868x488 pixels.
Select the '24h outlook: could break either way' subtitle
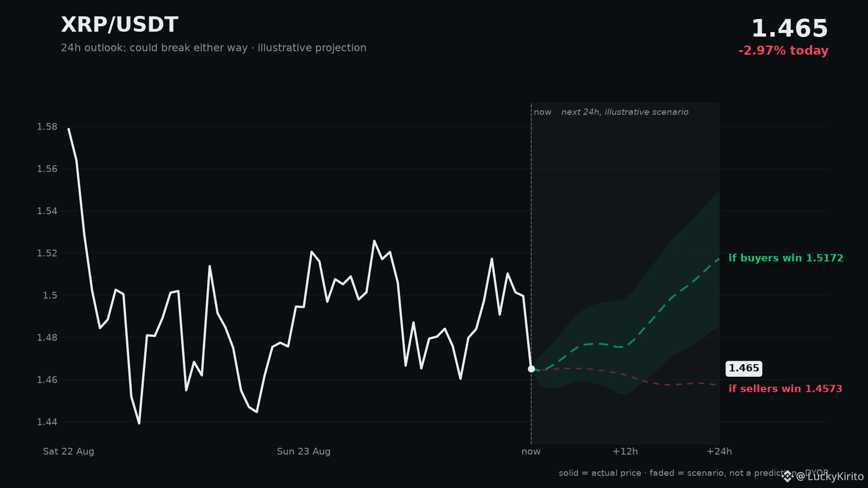point(154,48)
